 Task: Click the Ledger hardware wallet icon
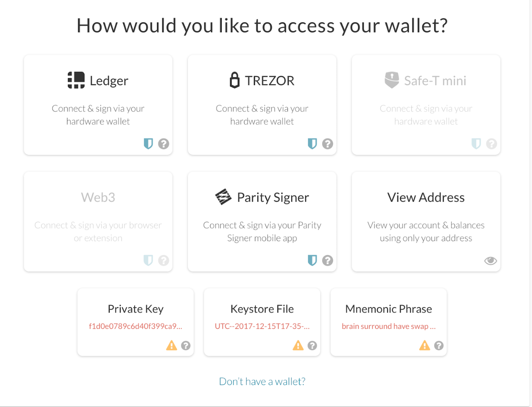coord(75,80)
